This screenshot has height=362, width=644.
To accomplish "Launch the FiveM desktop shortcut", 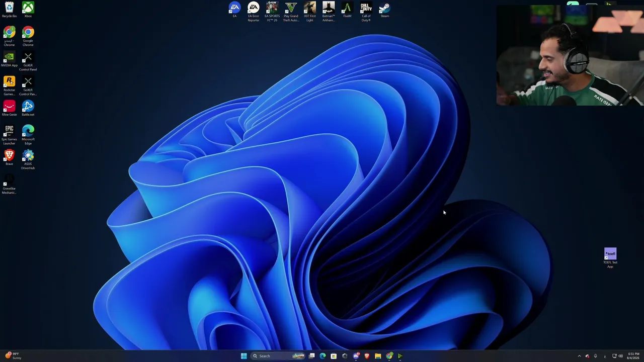I will point(347,10).
